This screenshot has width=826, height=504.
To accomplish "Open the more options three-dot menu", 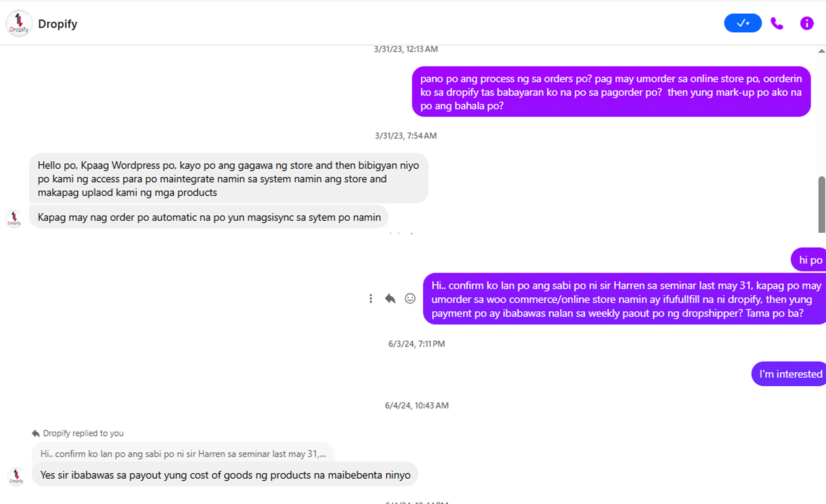I will tap(371, 299).
